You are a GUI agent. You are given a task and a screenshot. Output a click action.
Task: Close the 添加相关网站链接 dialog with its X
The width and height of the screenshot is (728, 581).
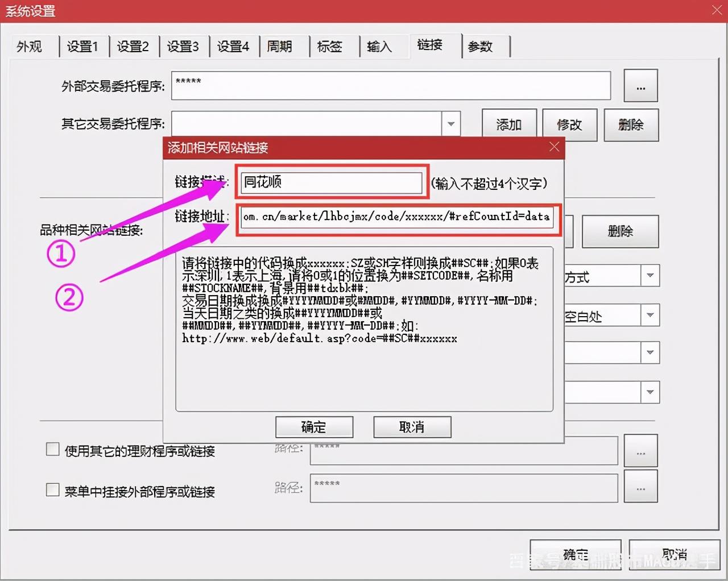pos(554,147)
